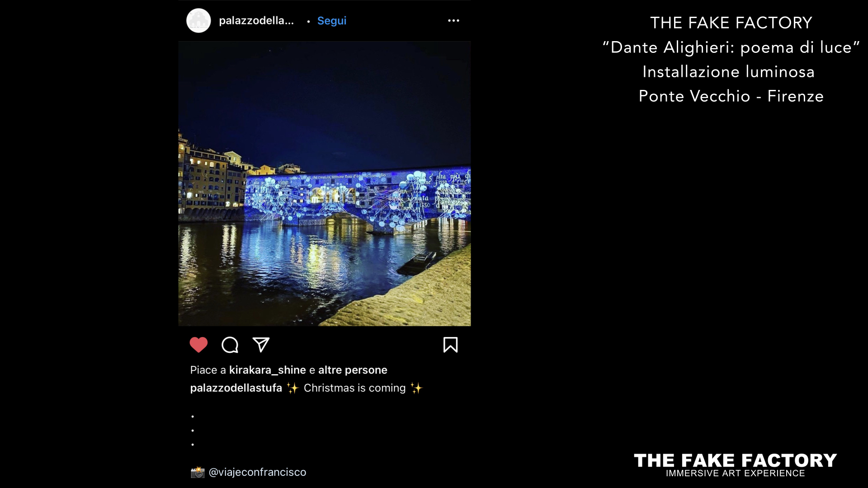Click the Christmas is coming caption text
The height and width of the screenshot is (488, 868).
(355, 388)
